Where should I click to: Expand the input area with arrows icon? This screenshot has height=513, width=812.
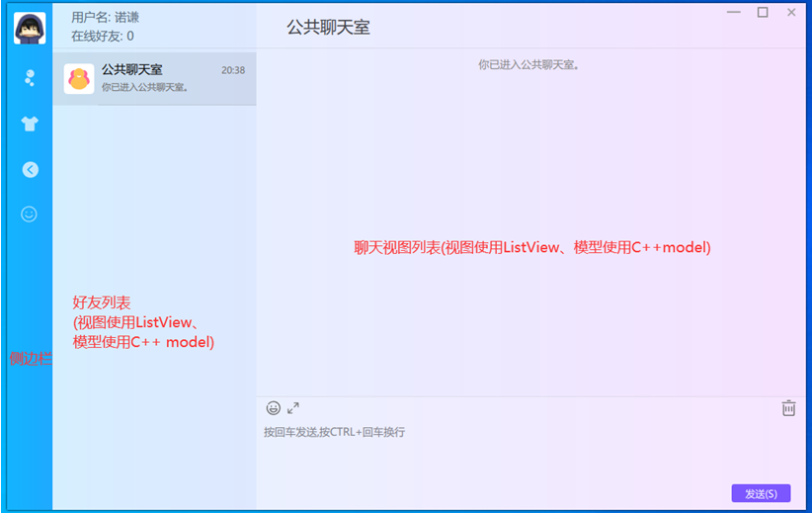(x=293, y=408)
